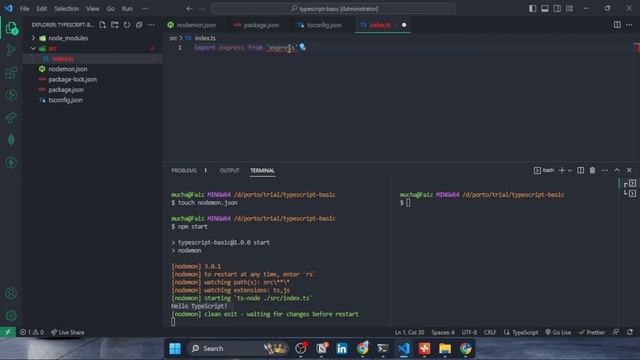640x360 pixels.
Task: Toggle bottom panel layout
Action: [544, 8]
